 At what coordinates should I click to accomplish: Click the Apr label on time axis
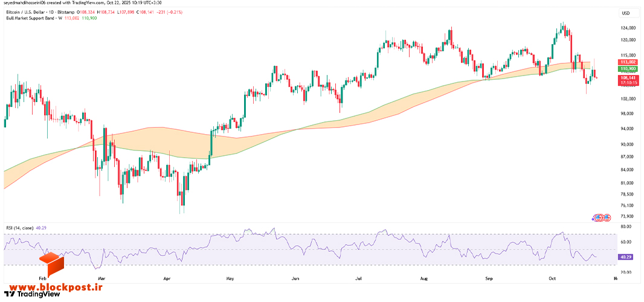pyautogui.click(x=167, y=278)
